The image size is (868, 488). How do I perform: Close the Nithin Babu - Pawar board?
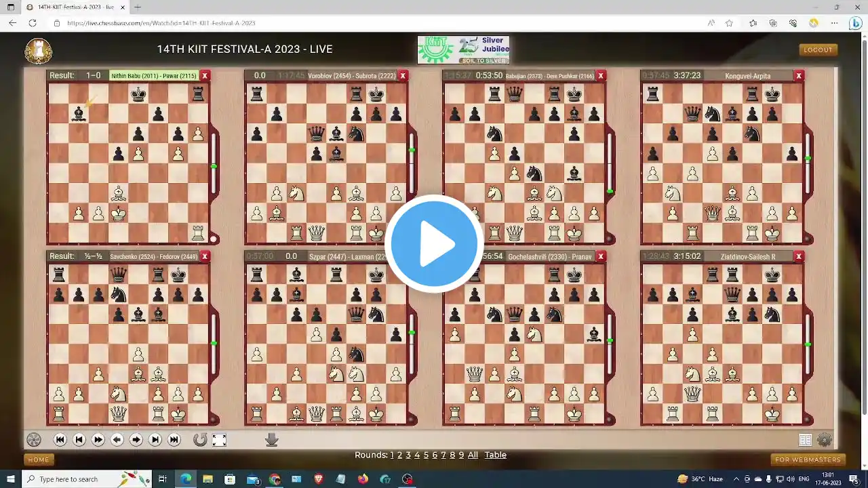point(205,76)
